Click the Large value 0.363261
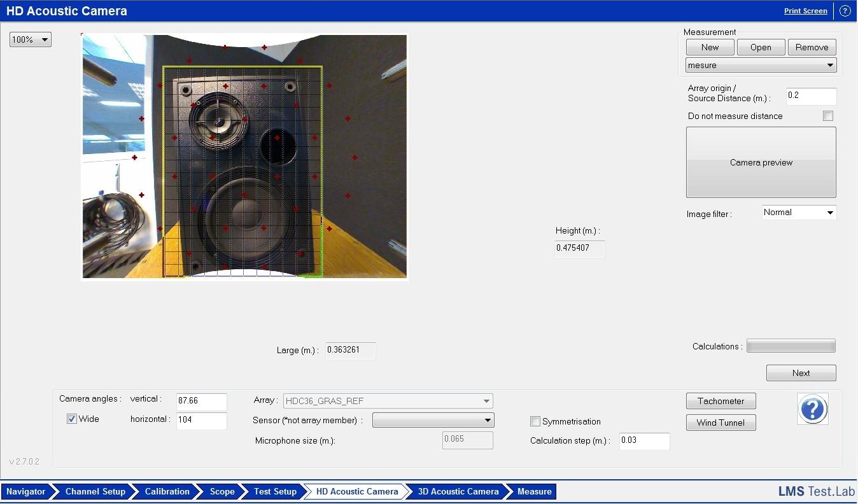 click(x=350, y=351)
